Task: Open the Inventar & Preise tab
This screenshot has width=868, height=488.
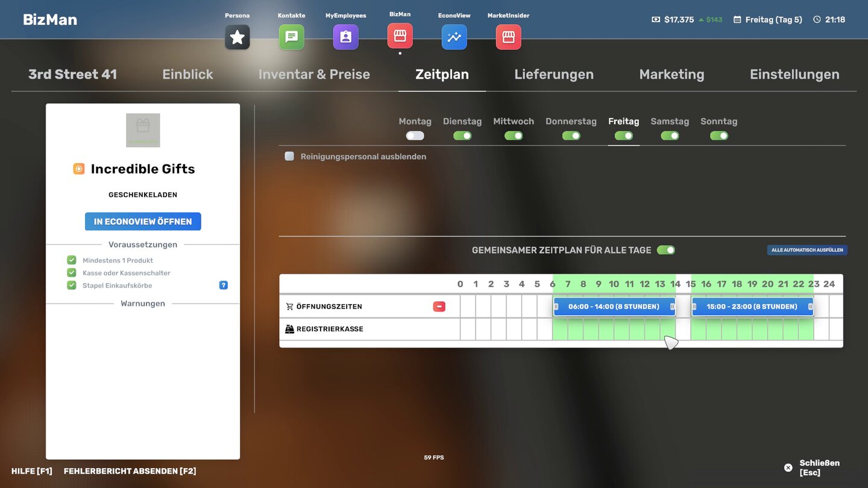Action: pos(314,74)
